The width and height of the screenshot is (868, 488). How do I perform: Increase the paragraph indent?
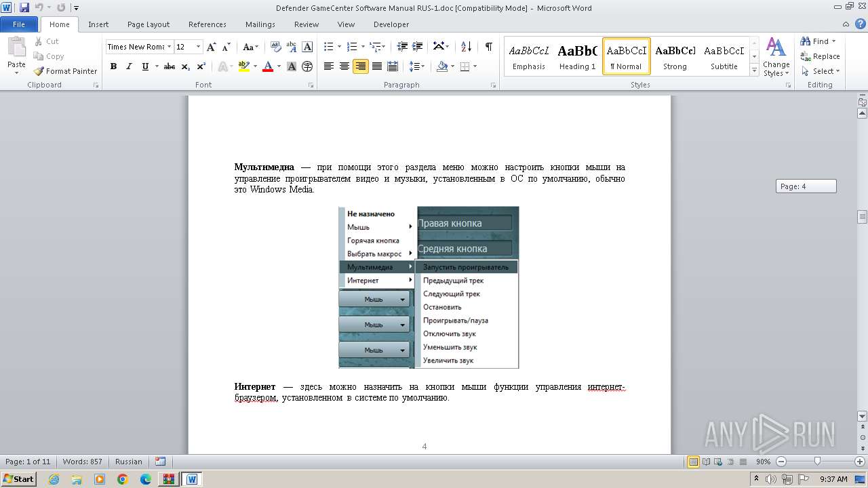pos(418,47)
